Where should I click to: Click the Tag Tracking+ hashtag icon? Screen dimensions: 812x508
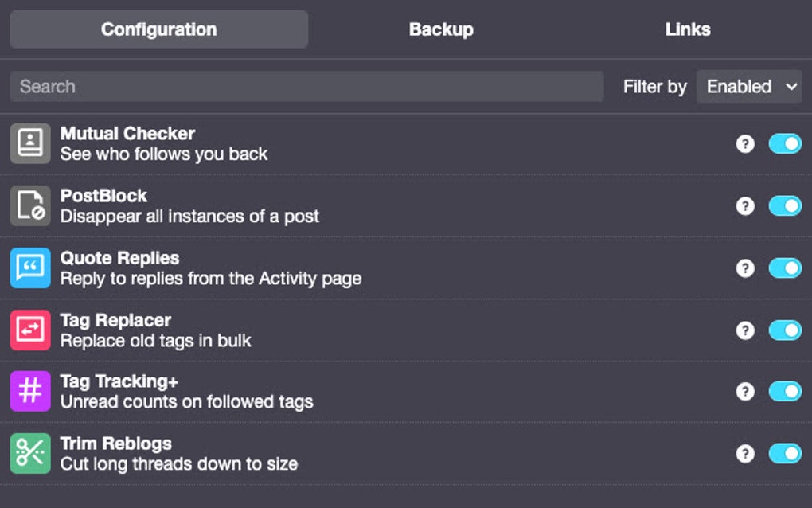29,391
